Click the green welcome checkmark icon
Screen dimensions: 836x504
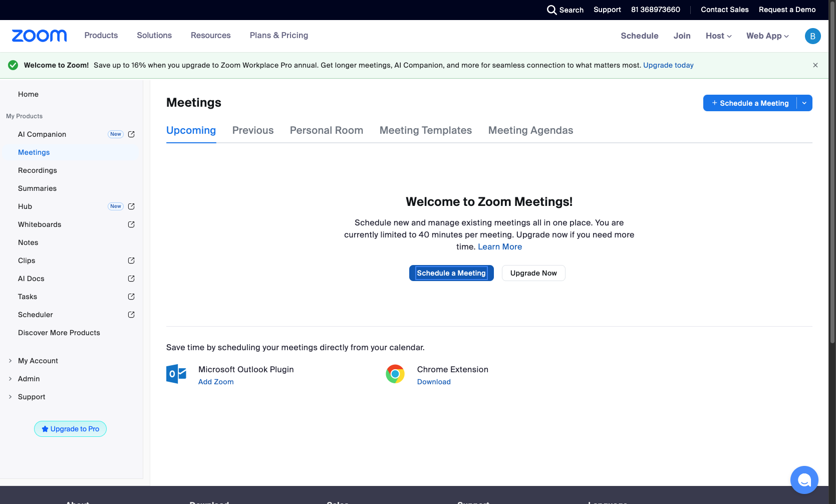(x=13, y=65)
